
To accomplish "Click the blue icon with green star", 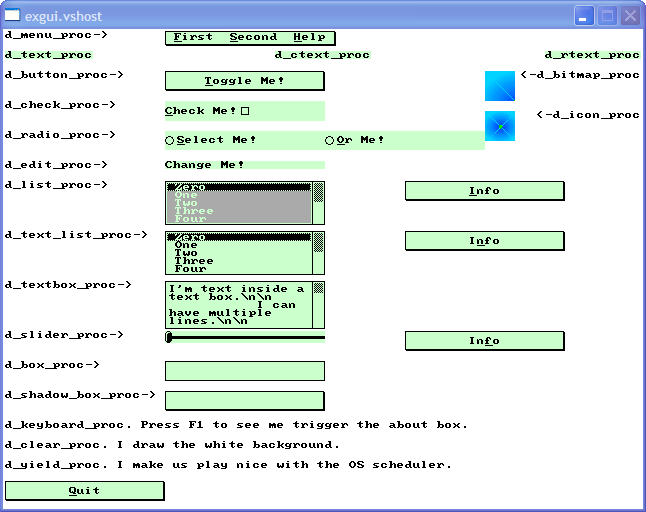I will (500, 126).
